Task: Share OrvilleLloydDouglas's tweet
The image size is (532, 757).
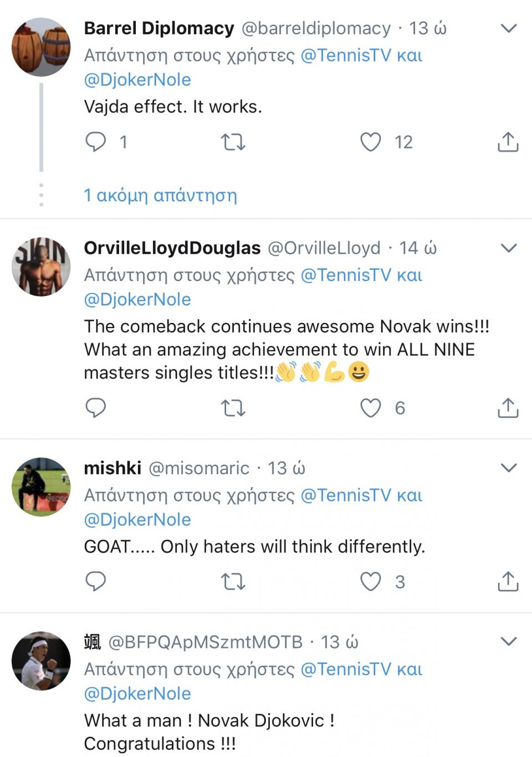Action: tap(508, 408)
